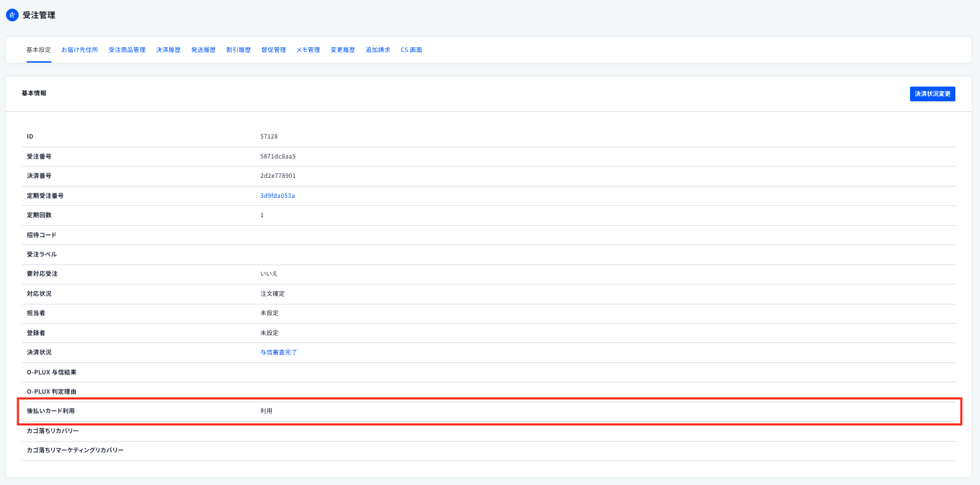Image resolution: width=980 pixels, height=485 pixels.
Task: Click the payment number value 2d2e778901
Action: 278,176
